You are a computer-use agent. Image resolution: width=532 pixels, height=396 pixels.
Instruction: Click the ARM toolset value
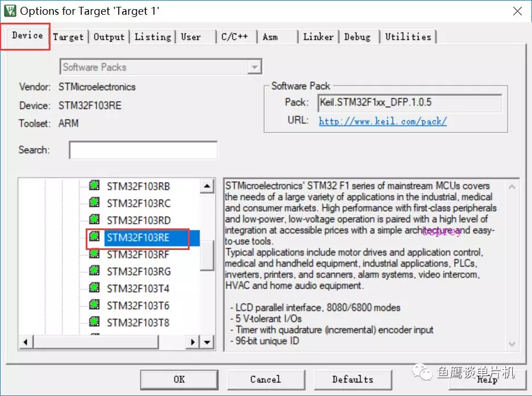tap(68, 123)
